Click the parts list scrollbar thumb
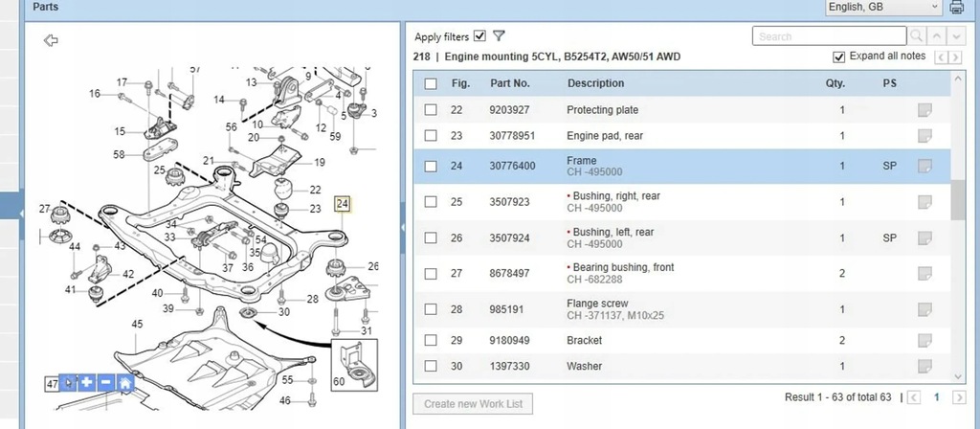The width and height of the screenshot is (980, 429). [958, 200]
